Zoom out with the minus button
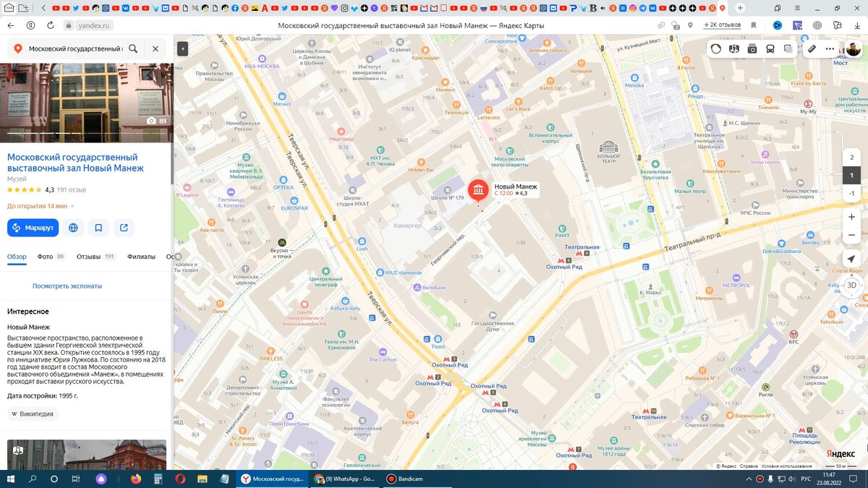The width and height of the screenshot is (868, 488). tap(851, 235)
